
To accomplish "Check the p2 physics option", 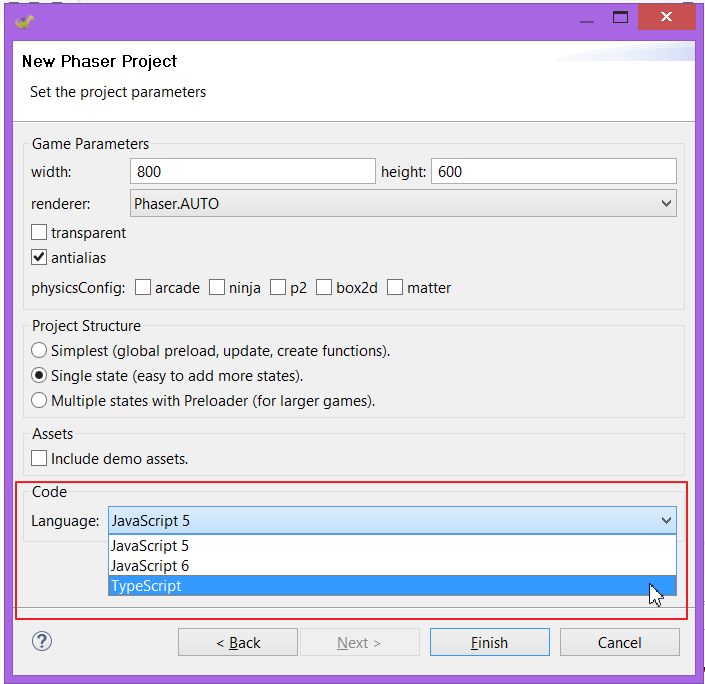I will 278,287.
